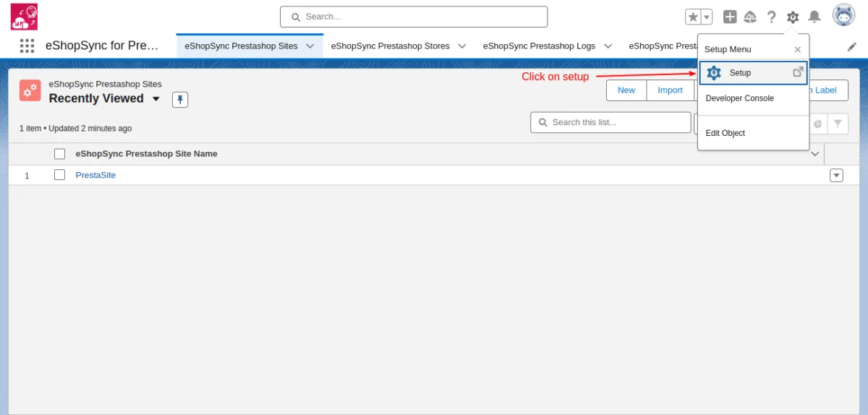Expand the eShopSync Prestashop Logs tab chevron
The height and width of the screenshot is (415, 868).
[x=608, y=46]
